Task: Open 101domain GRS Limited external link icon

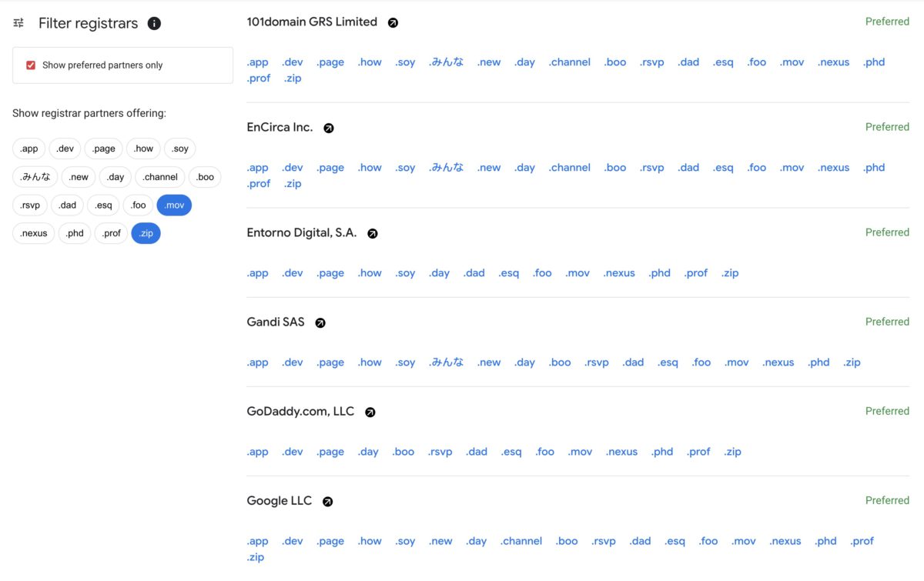Action: click(393, 23)
